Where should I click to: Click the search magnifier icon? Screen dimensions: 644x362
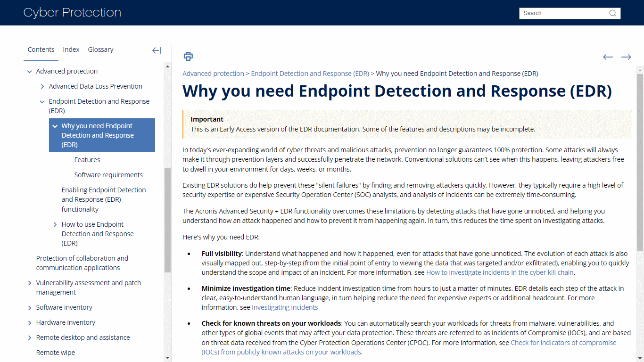click(613, 13)
